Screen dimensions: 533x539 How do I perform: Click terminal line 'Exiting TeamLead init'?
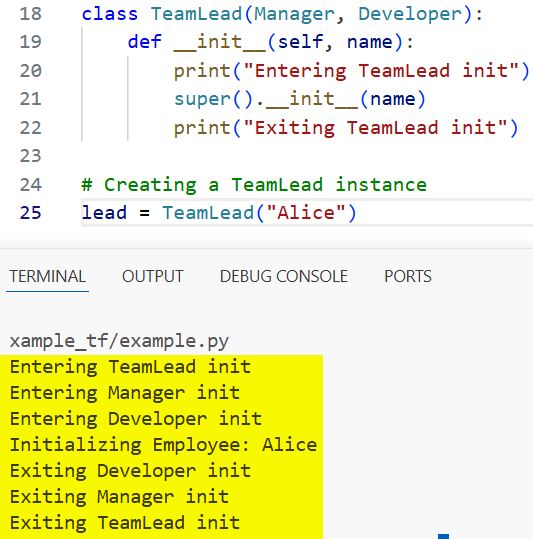coord(125,523)
